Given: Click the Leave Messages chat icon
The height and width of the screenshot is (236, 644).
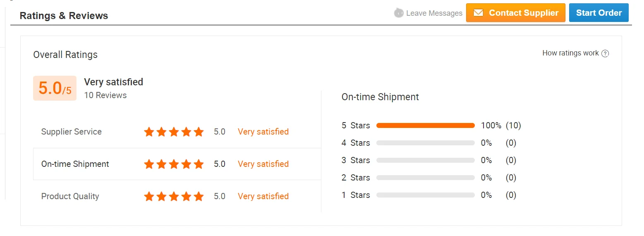Looking at the screenshot, I should pos(399,13).
